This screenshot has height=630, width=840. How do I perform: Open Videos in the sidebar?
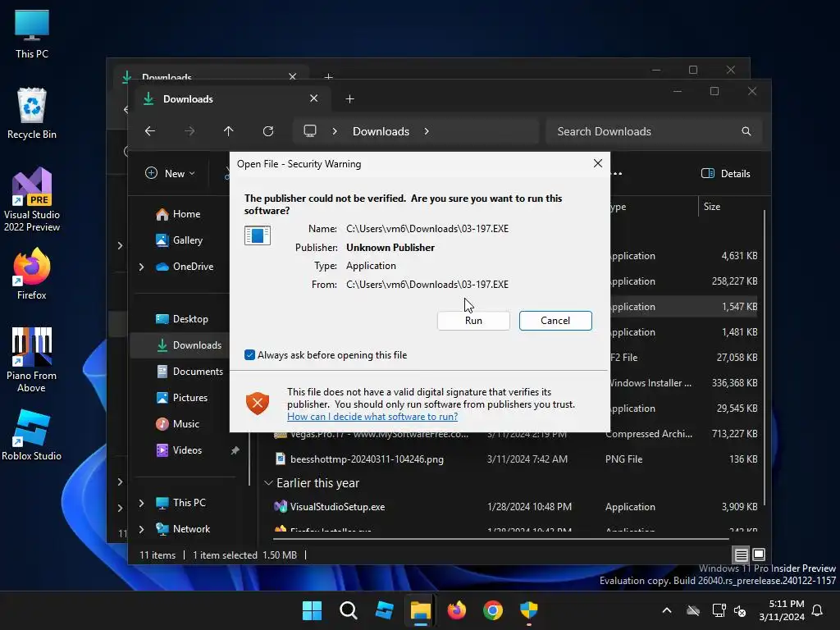tap(179, 450)
